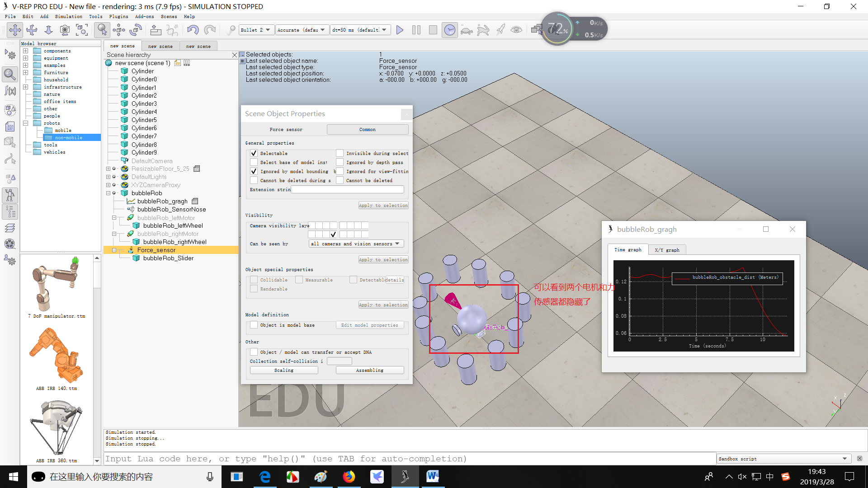Enable Object is model base checkbox

[254, 325]
